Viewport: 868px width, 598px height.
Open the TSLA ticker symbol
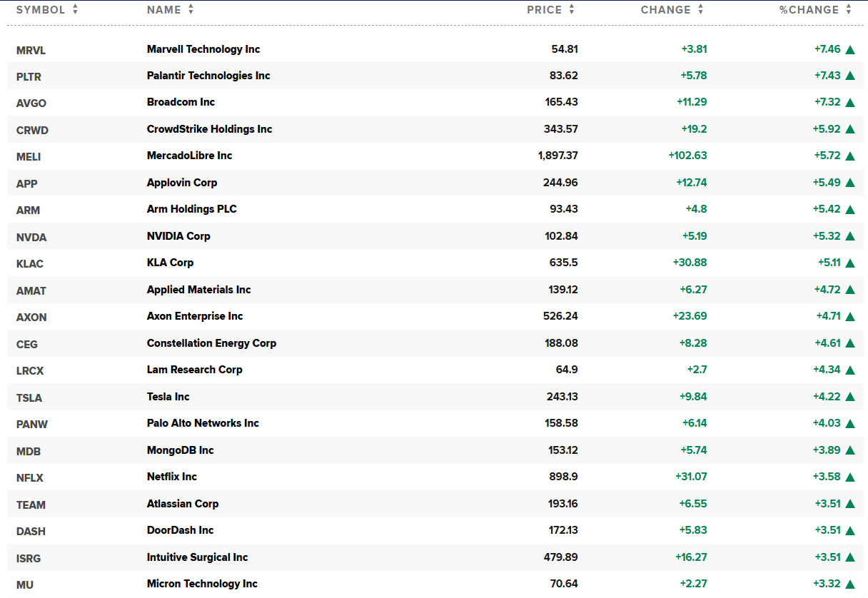tap(29, 397)
